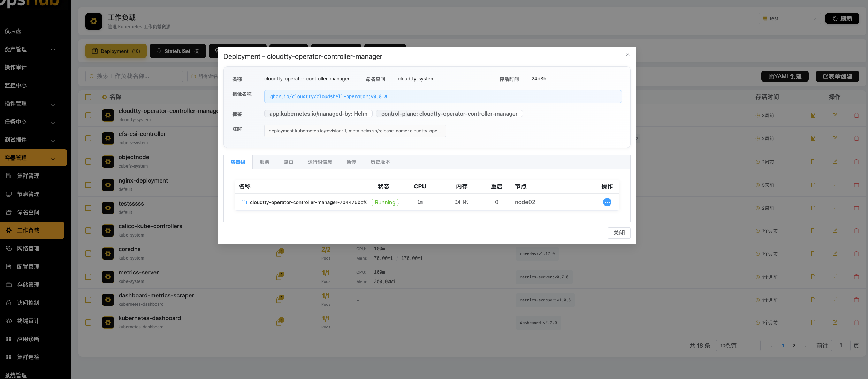868x379 pixels.
Task: Open the test cluster dropdown
Action: pyautogui.click(x=789, y=18)
